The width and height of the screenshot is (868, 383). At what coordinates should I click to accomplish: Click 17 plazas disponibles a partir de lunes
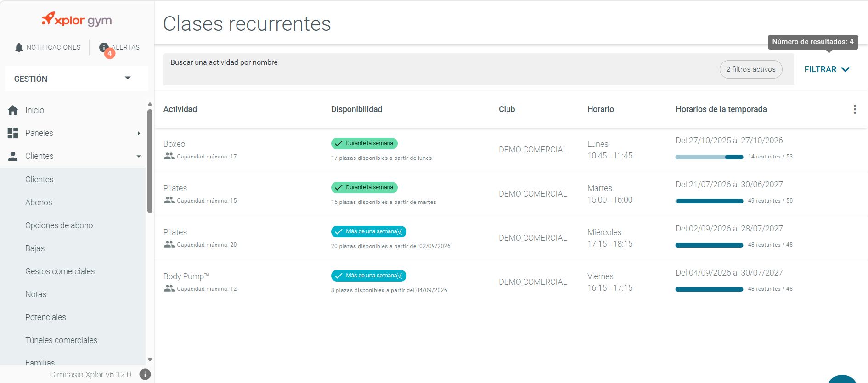coord(381,158)
